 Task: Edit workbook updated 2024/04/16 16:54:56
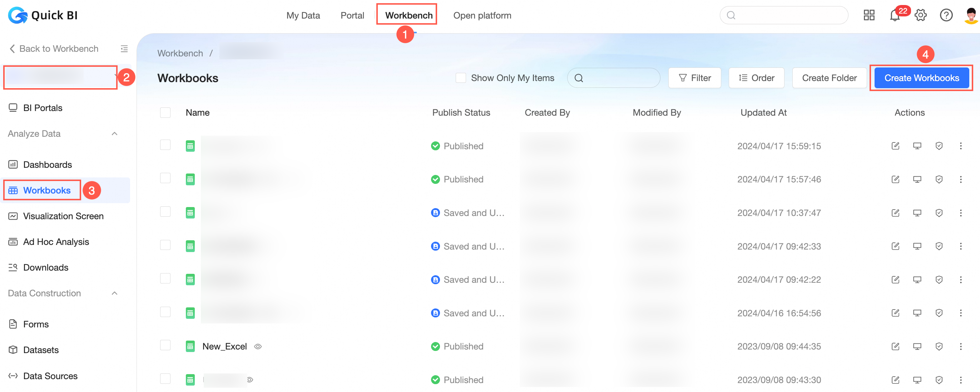coord(895,313)
